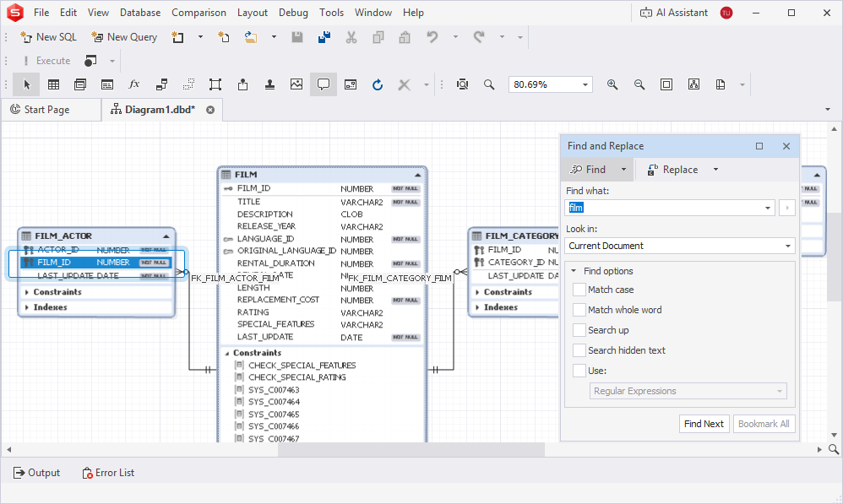Refresh the diagram with the refresh icon
This screenshot has width=843, height=504.
(378, 84)
